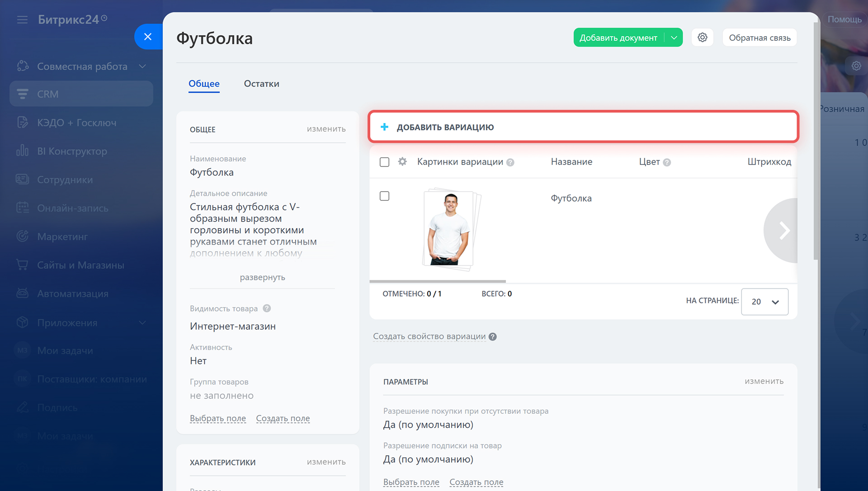
Task: Click the Добавить документ button
Action: (x=618, y=38)
